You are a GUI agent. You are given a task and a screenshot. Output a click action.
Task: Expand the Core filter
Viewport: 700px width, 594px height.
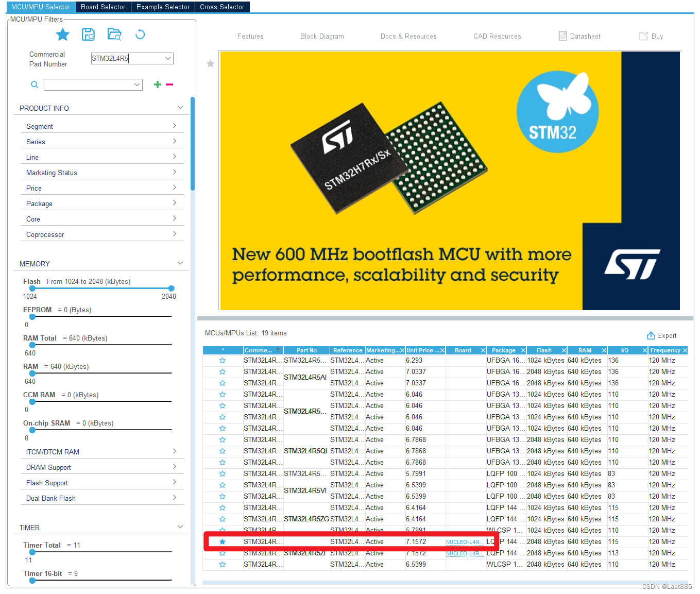coord(174,218)
